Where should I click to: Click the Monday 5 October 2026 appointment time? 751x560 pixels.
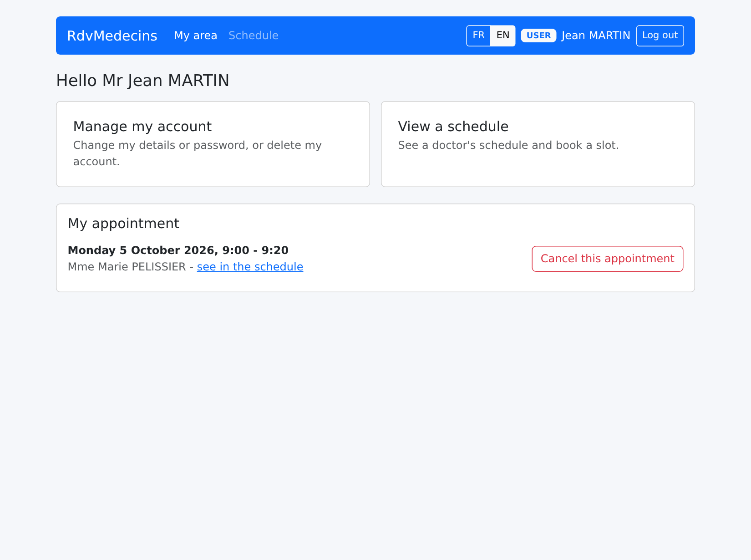coord(178,250)
